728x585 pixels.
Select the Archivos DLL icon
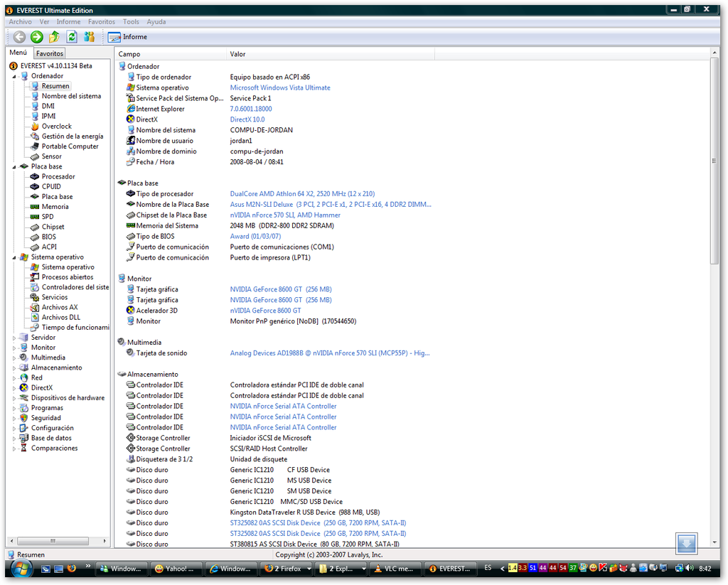(x=35, y=318)
